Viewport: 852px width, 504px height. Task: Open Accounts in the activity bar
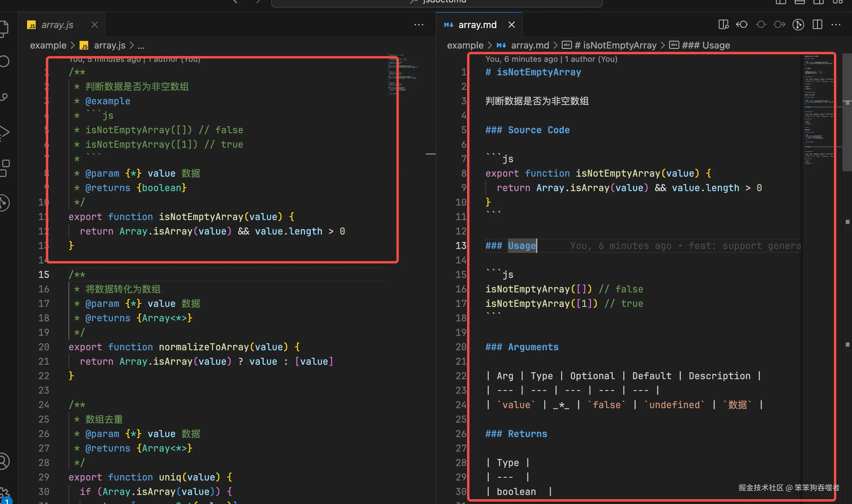pyautogui.click(x=3, y=461)
